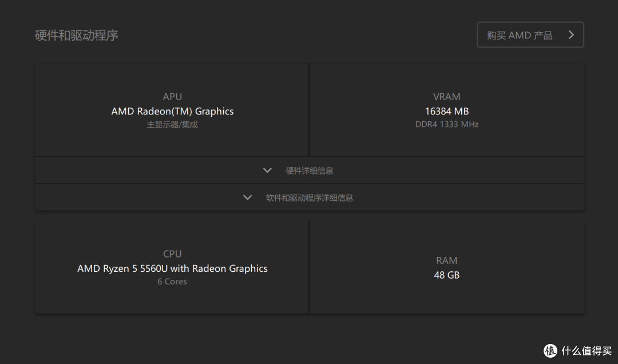Click the 主显示器/集成 subtitle
This screenshot has height=364, width=618.
tap(172, 124)
